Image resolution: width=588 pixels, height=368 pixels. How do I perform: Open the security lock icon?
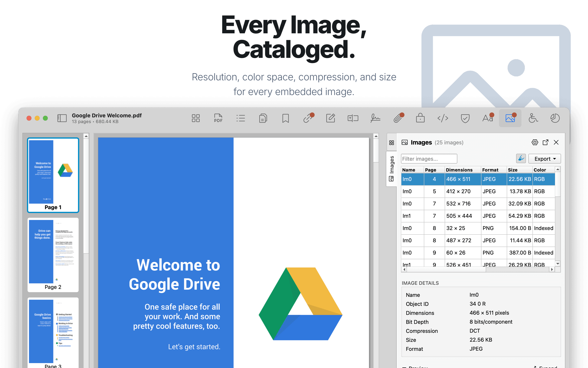click(x=420, y=118)
